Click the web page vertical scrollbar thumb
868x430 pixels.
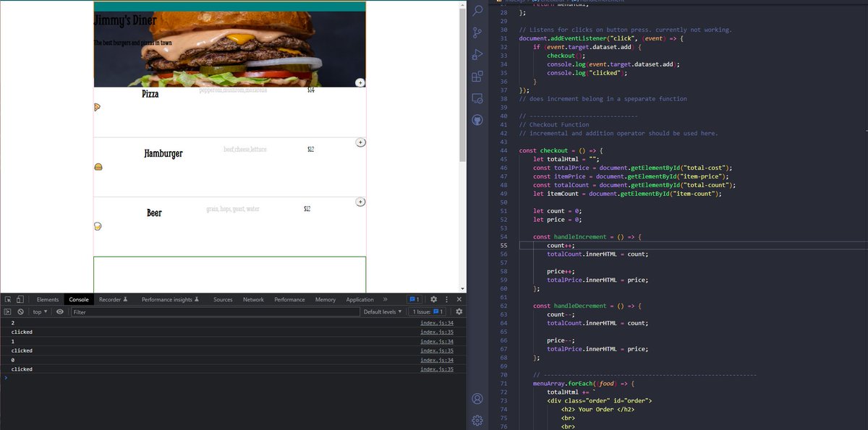click(462, 84)
